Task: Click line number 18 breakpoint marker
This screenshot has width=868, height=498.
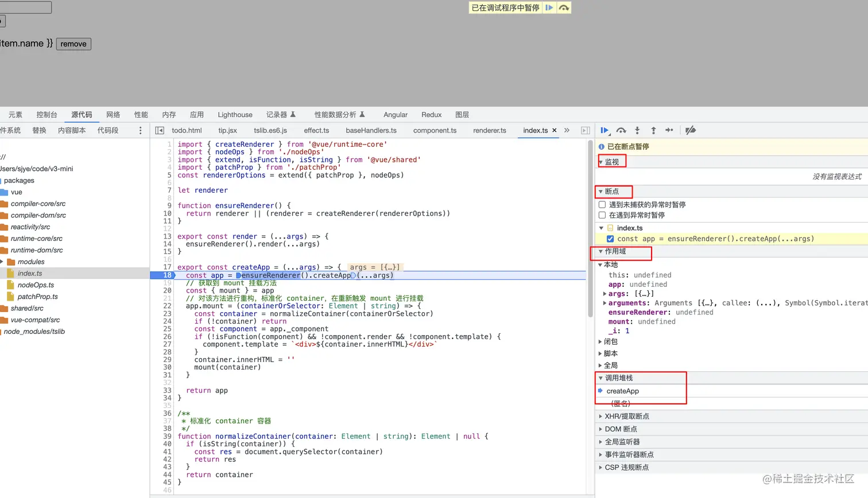Action: click(x=167, y=275)
